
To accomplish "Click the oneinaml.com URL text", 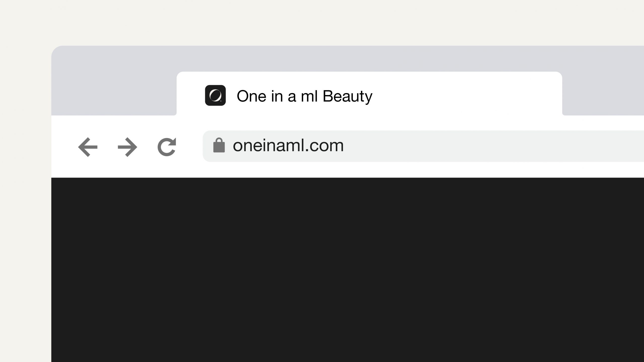I will [288, 146].
